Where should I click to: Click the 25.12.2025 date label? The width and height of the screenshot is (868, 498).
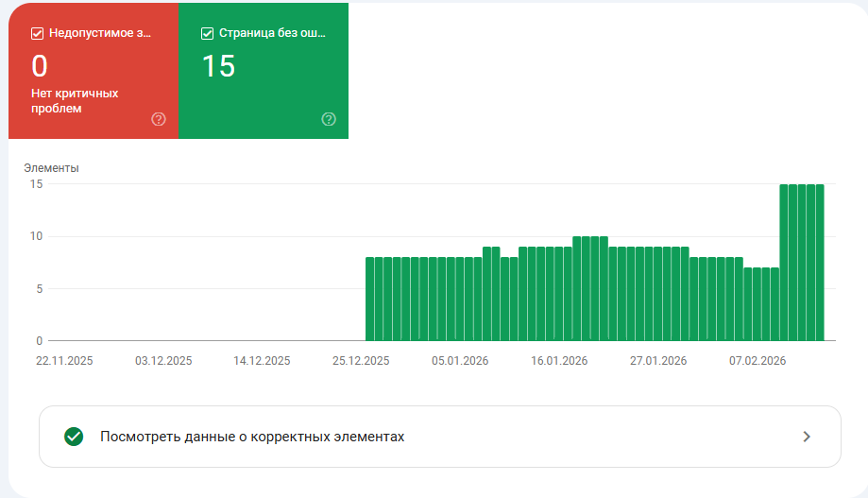(x=361, y=361)
